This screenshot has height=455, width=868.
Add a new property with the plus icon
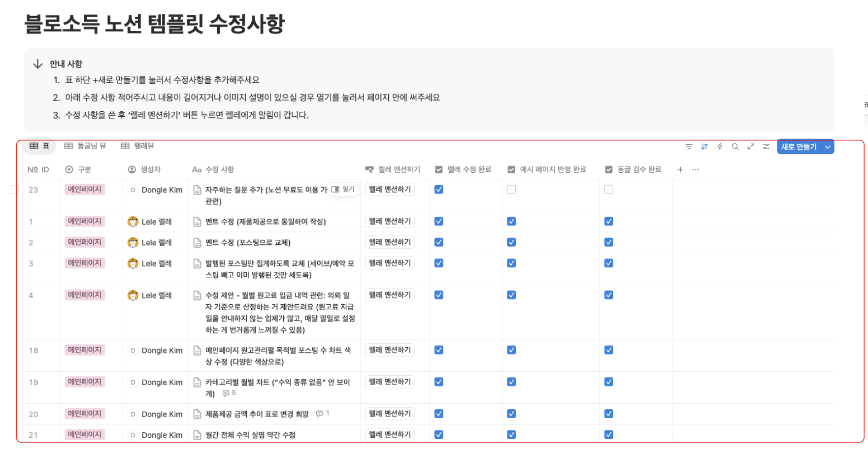(680, 169)
